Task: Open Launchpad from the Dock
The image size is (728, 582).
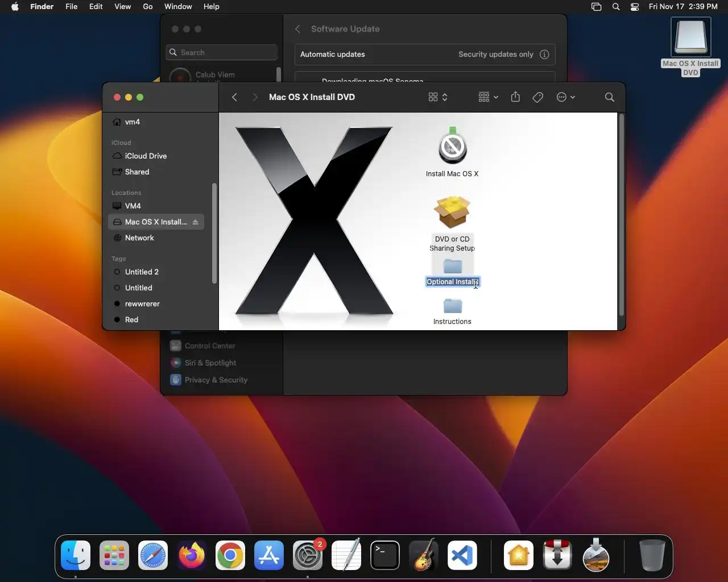Action: coord(114,555)
